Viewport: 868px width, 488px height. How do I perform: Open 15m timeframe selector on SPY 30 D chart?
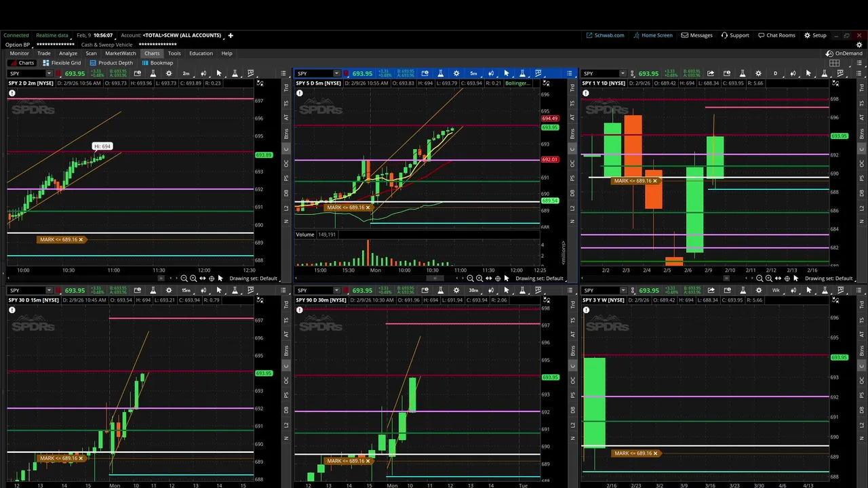click(x=186, y=290)
